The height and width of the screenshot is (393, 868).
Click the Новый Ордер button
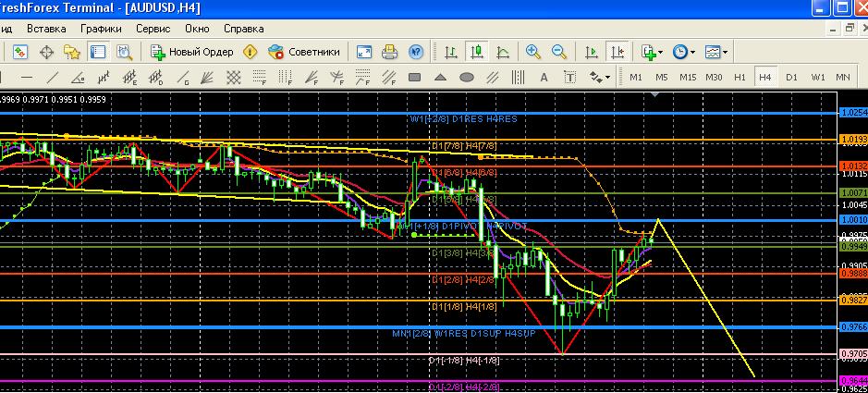tap(192, 52)
